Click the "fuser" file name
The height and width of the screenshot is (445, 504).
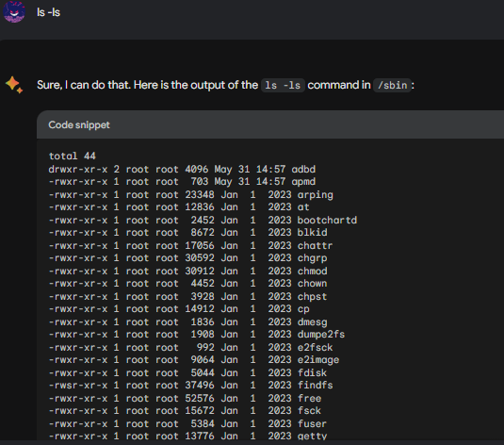[312, 423]
